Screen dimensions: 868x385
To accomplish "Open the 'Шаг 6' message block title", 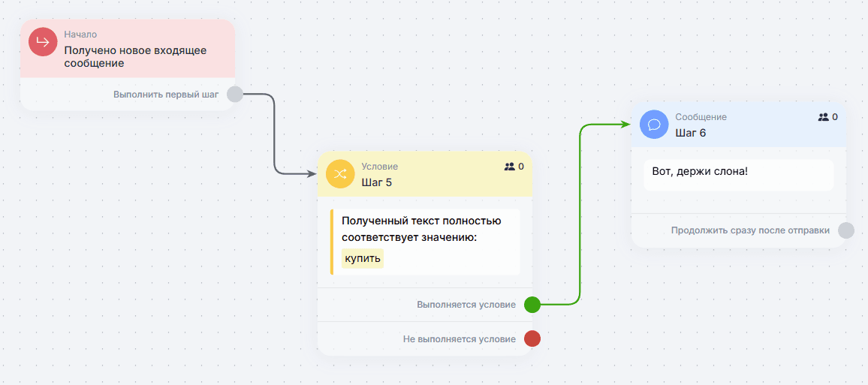I will (x=690, y=133).
